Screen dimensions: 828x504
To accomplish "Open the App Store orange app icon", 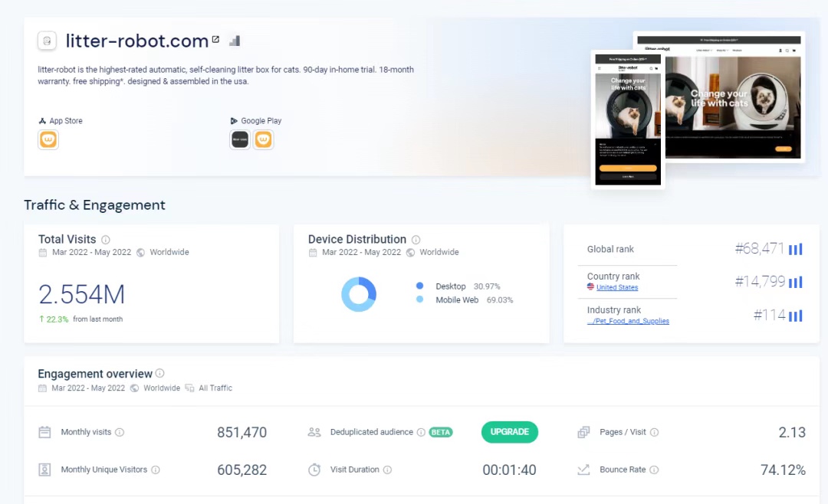I will 48,140.
